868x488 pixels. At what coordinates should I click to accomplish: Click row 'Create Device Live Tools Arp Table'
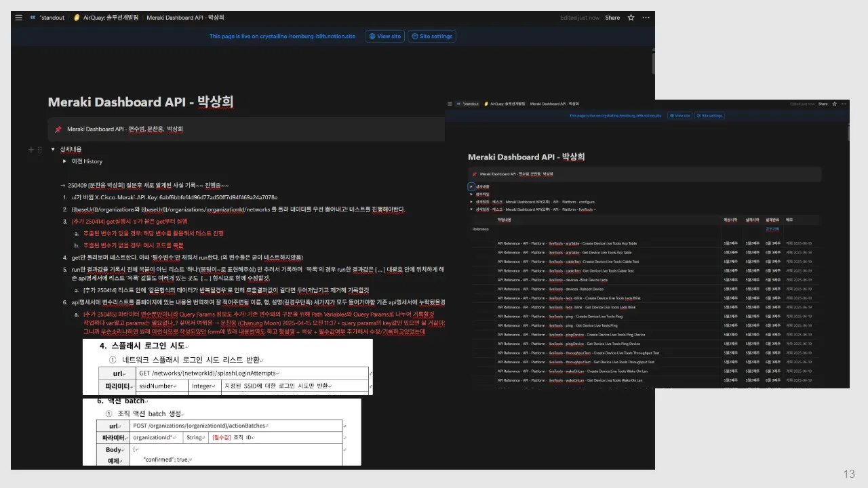coord(567,243)
